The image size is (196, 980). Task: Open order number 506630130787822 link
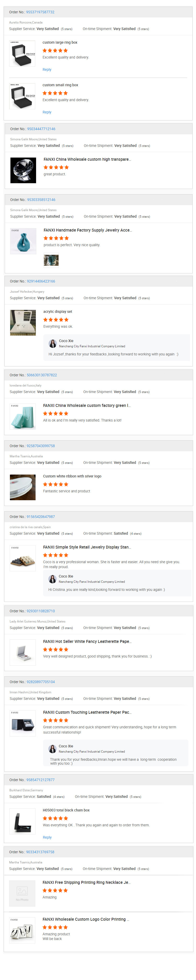(x=42, y=375)
